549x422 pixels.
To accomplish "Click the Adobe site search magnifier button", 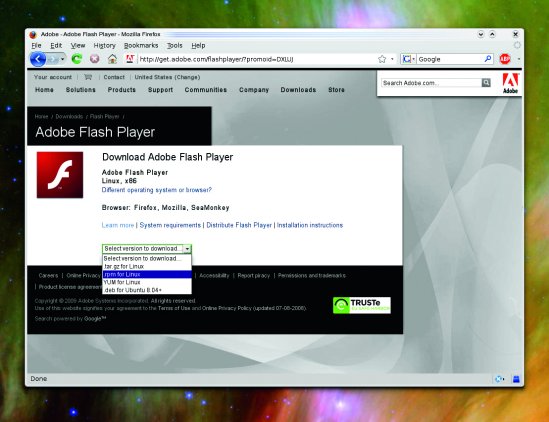I will click(x=486, y=83).
